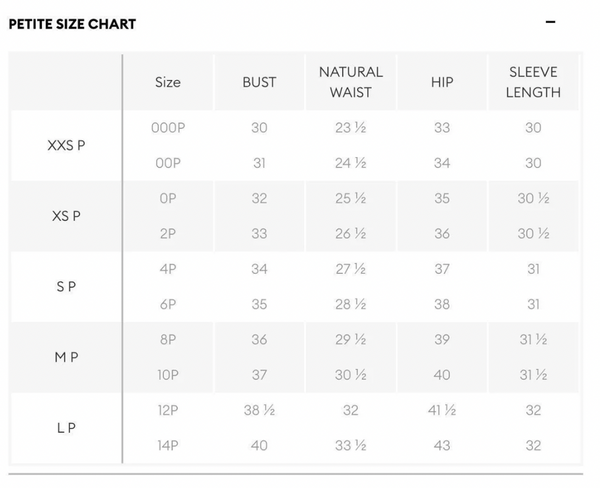Viewport: 600px width, 488px height.
Task: Click the 10P size cell
Action: (168, 375)
